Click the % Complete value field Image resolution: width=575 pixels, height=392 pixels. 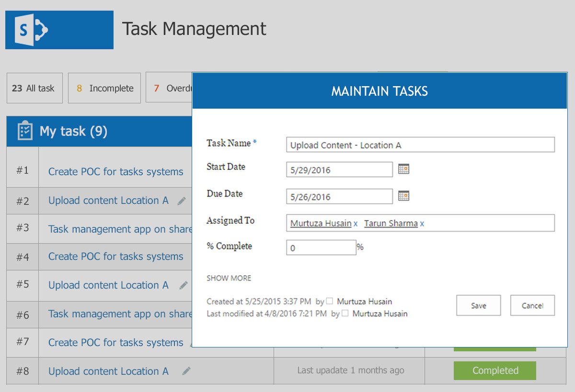coord(321,247)
